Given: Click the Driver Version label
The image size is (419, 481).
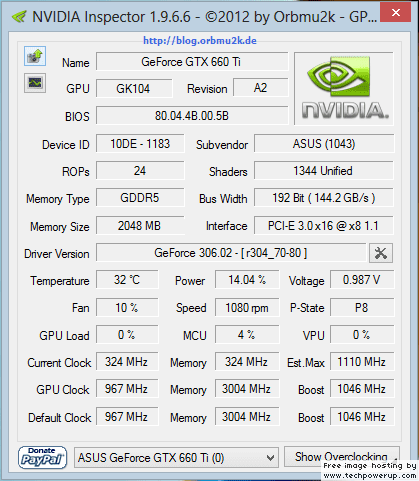Looking at the screenshot, I should pos(57,254).
